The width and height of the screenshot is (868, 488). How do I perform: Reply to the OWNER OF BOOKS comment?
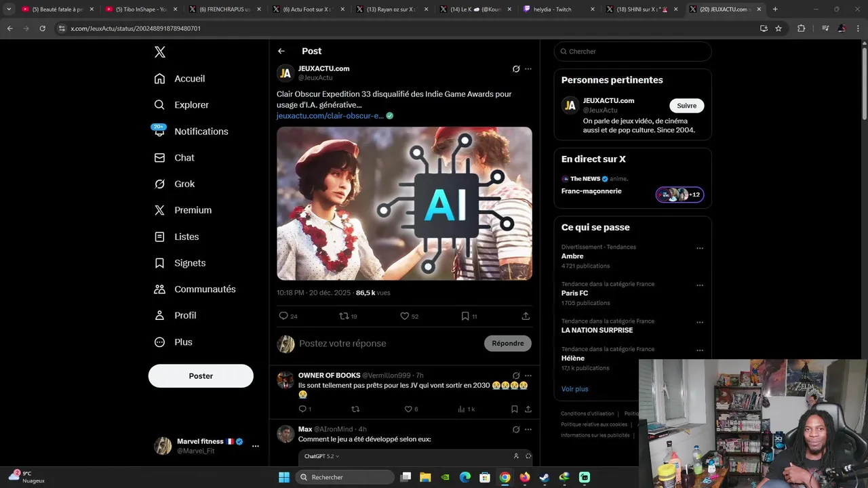[304, 409]
